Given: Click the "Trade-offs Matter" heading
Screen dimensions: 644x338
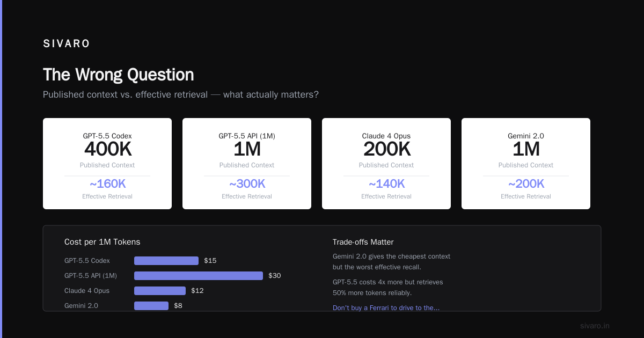Looking at the screenshot, I should pos(363,242).
